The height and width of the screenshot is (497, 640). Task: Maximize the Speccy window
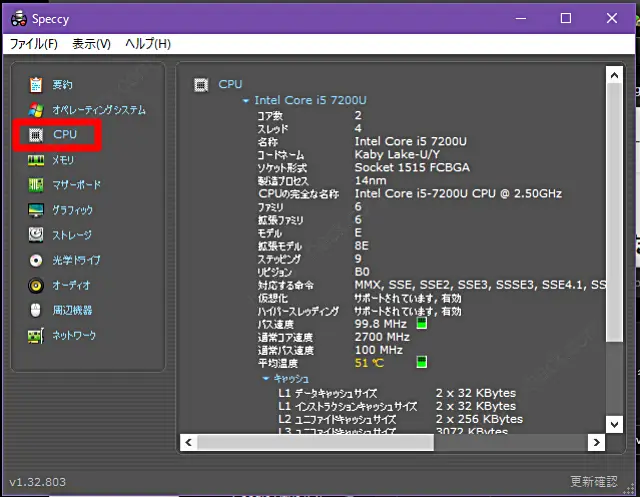566,18
